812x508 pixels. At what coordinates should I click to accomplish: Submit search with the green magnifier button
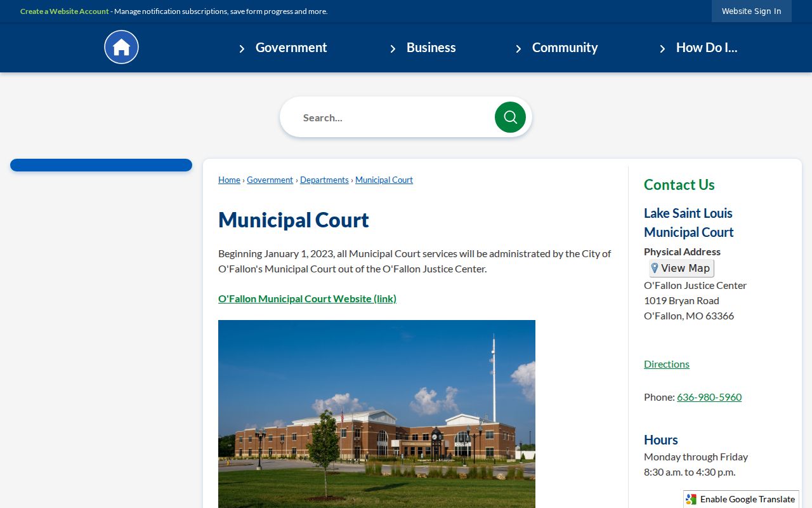click(510, 117)
